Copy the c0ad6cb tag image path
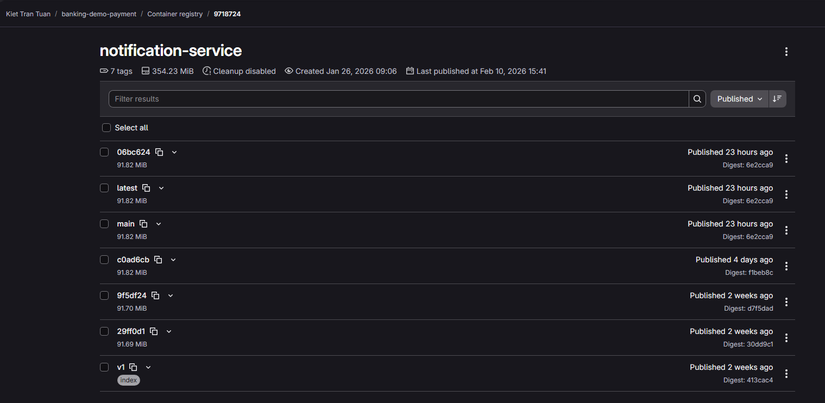825x403 pixels. click(x=158, y=260)
